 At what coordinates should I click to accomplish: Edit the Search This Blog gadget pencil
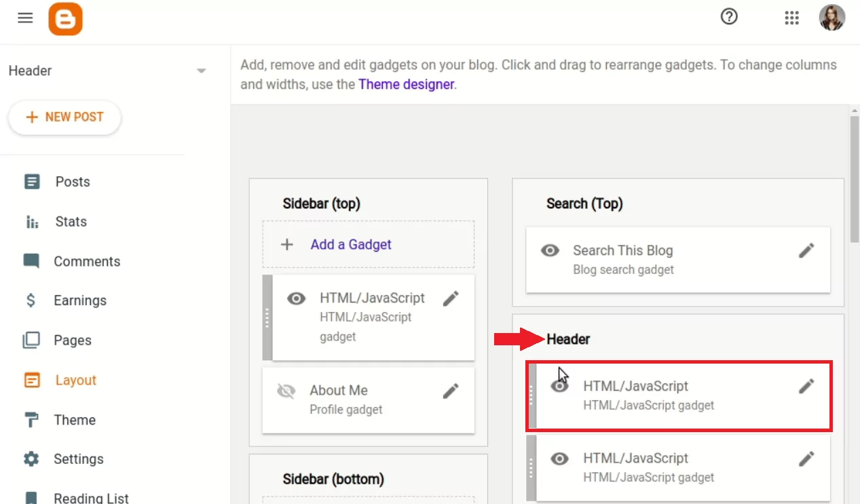click(x=806, y=250)
